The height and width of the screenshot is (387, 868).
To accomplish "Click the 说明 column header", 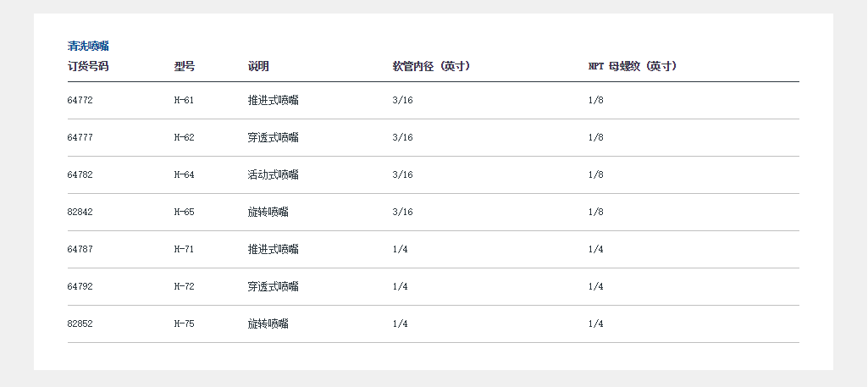I will (x=258, y=66).
